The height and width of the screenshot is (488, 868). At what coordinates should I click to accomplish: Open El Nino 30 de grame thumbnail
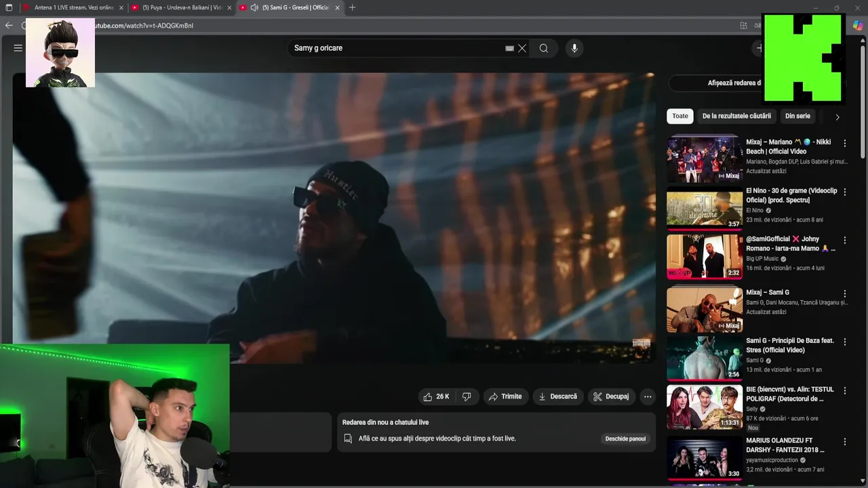click(x=705, y=209)
